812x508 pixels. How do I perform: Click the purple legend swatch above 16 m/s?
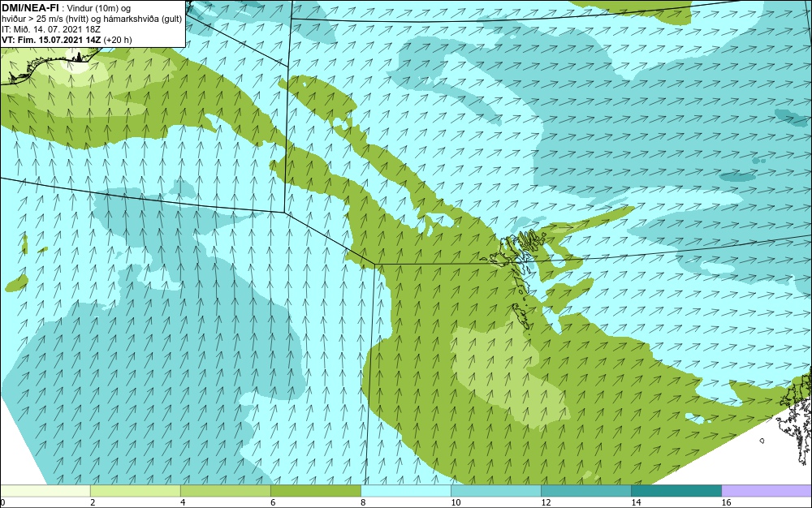coord(767,490)
